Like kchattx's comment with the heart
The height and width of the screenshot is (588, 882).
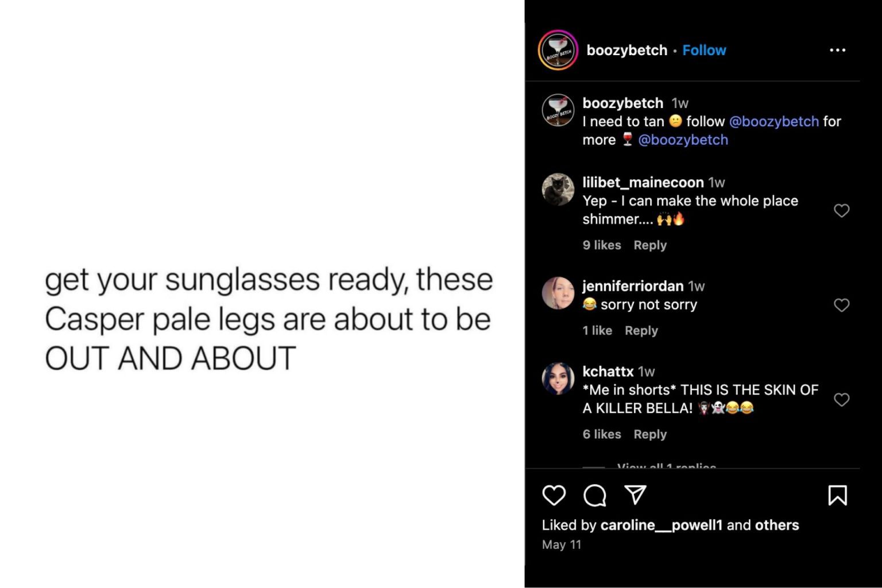point(842,400)
